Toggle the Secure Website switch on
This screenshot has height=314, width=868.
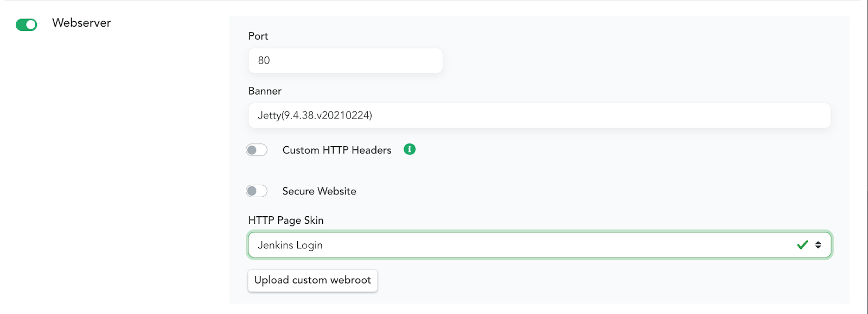(257, 191)
